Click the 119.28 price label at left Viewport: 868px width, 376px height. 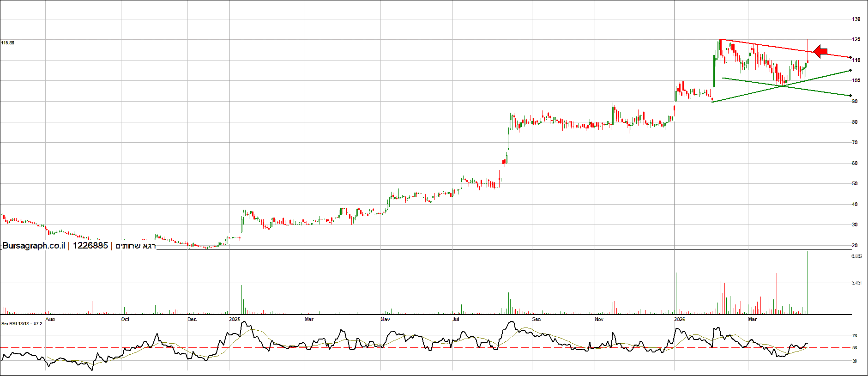click(7, 42)
